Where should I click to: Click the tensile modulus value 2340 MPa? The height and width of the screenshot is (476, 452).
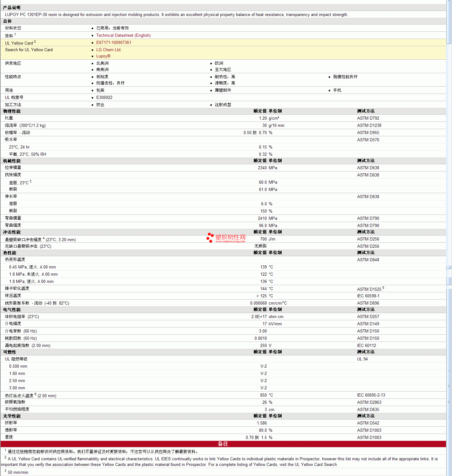(267, 168)
